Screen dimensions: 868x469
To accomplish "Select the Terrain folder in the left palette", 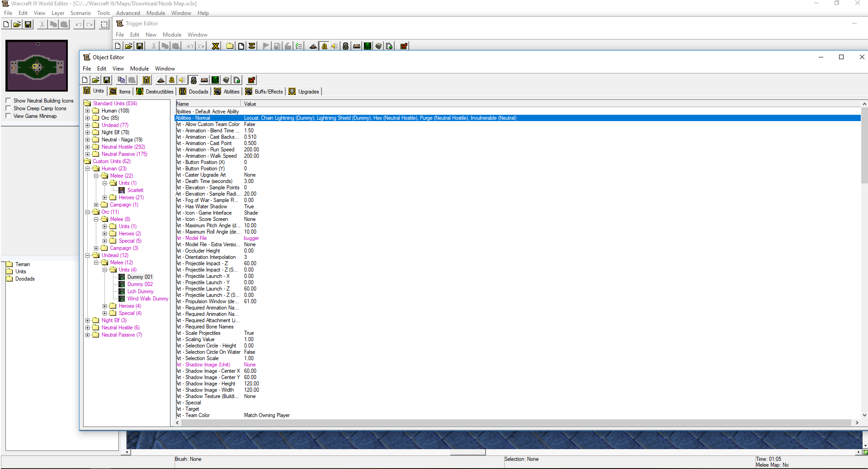I will click(23, 264).
